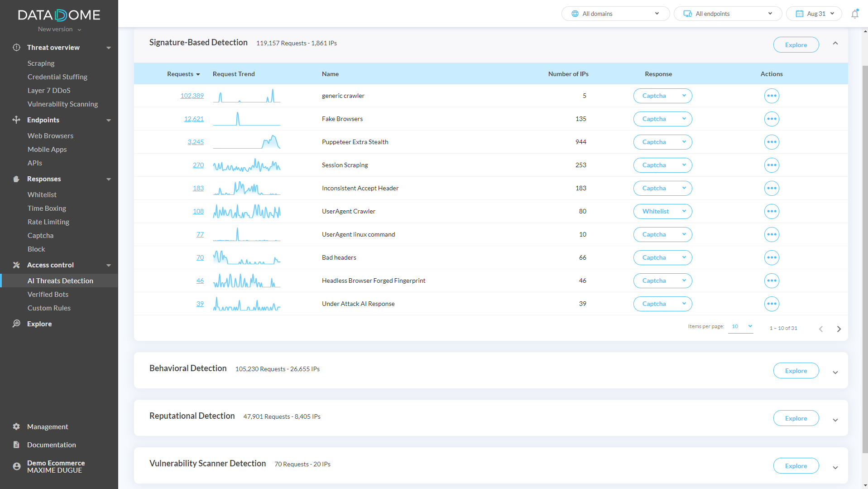Explore Vulnerability Scanner Detection
This screenshot has width=868, height=489.
796,465
